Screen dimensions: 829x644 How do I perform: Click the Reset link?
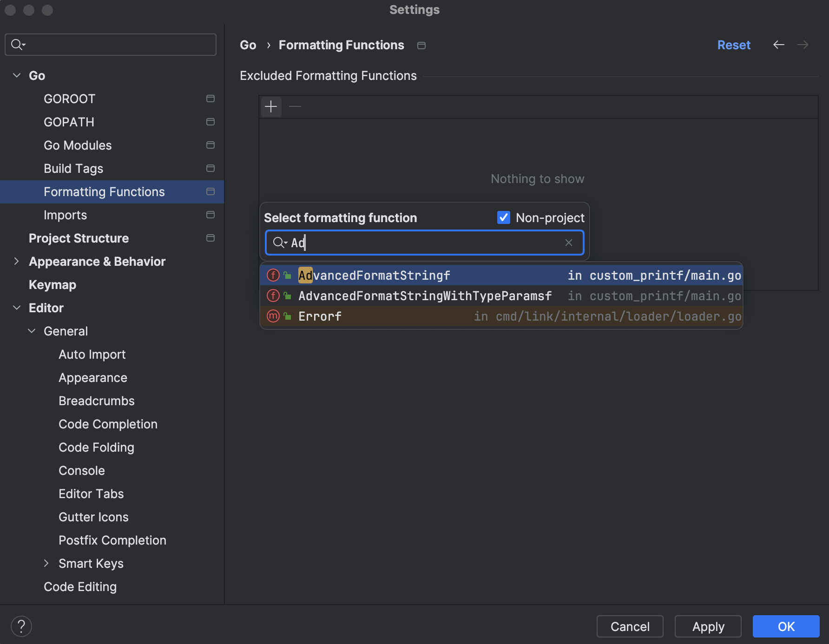(x=733, y=45)
